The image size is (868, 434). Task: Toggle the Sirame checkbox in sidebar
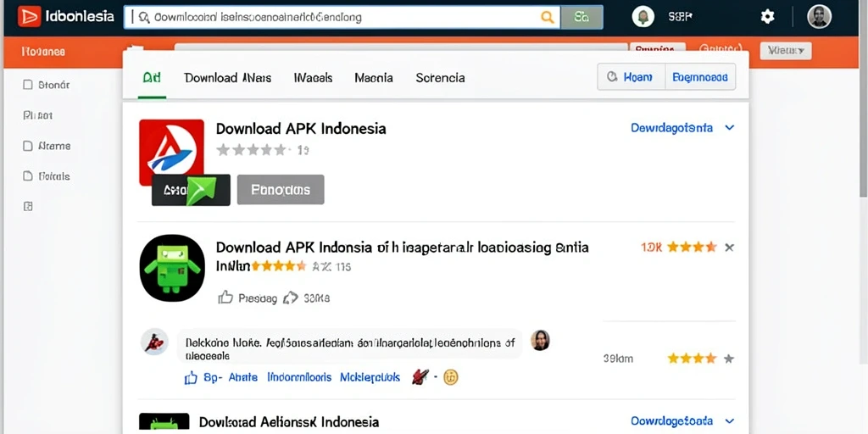click(28, 146)
